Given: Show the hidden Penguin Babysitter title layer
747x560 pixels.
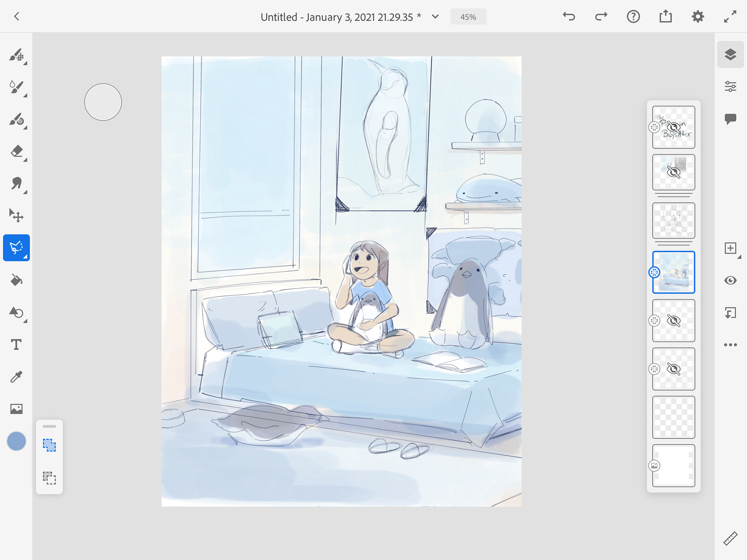Looking at the screenshot, I should (673, 127).
